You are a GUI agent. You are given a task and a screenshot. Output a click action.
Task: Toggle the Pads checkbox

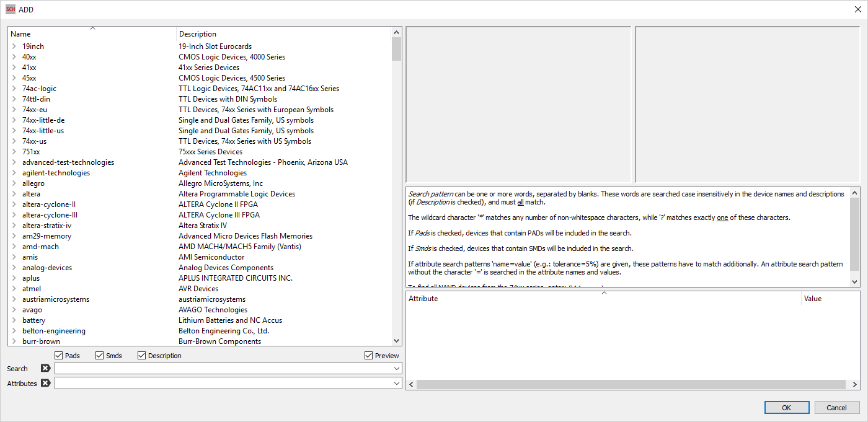pos(59,356)
